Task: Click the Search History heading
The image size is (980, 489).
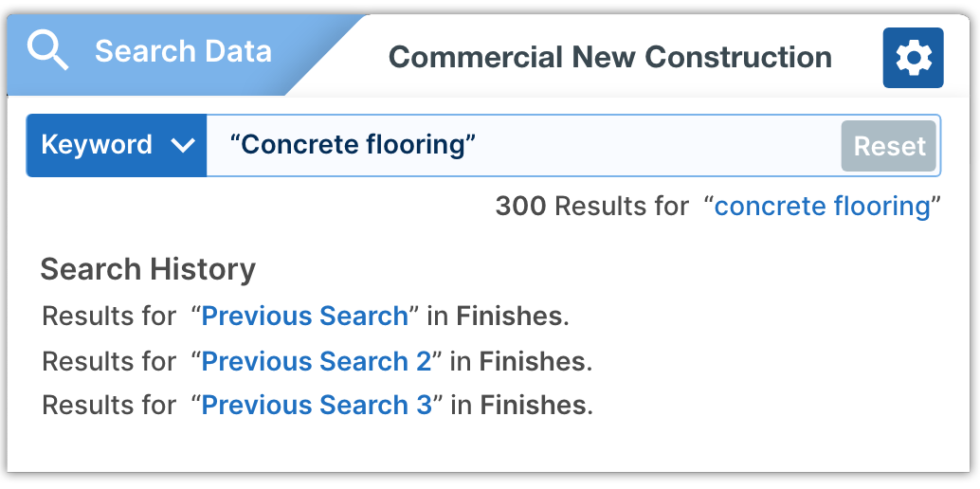Action: 148,269
